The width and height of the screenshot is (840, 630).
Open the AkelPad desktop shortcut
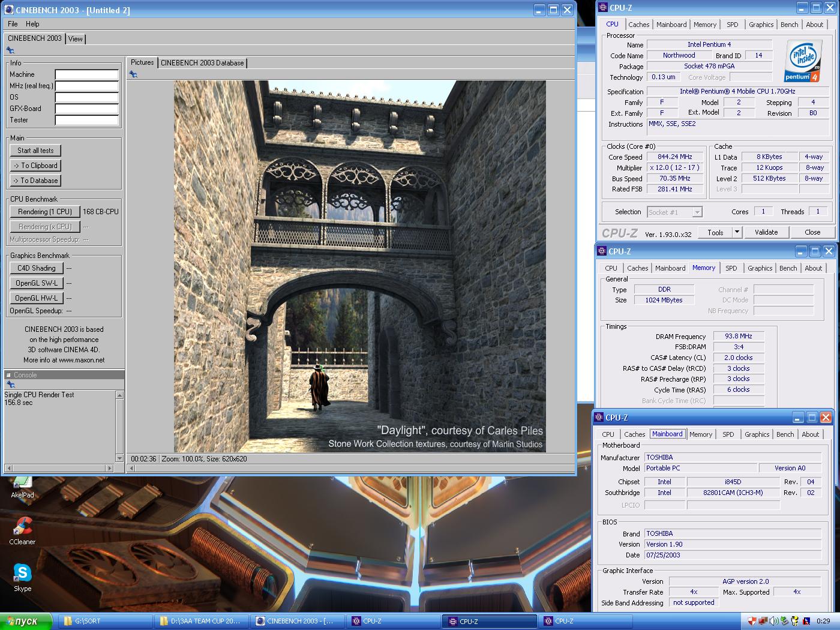coord(22,487)
